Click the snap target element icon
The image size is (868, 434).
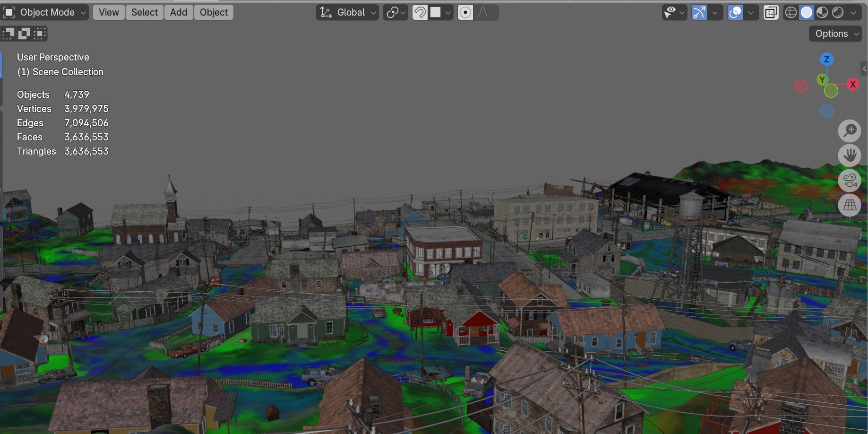click(436, 12)
